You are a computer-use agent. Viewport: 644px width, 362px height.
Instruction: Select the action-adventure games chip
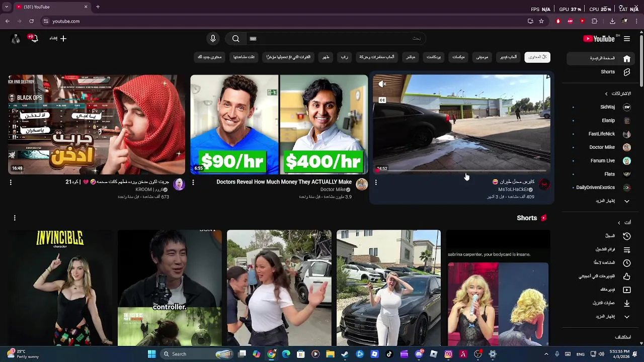[x=376, y=57]
